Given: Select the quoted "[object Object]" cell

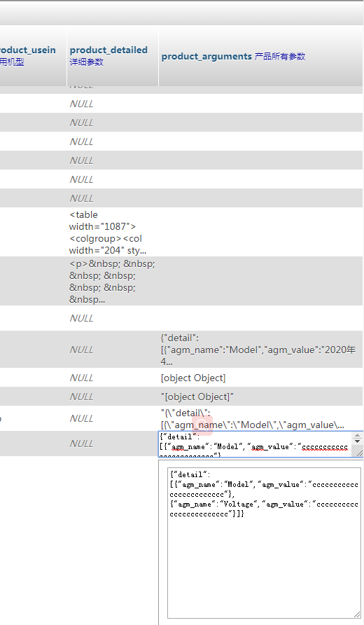Looking at the screenshot, I should (x=260, y=397).
